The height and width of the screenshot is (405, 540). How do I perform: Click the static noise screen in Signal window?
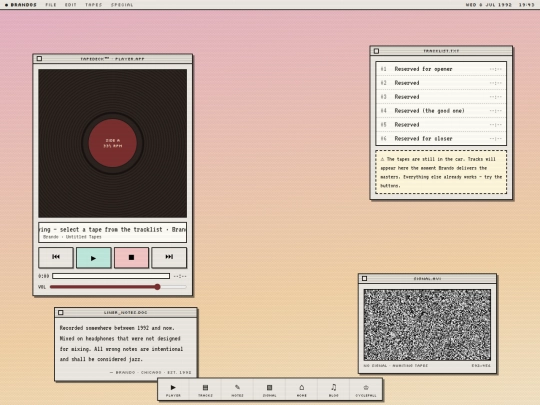click(x=427, y=325)
